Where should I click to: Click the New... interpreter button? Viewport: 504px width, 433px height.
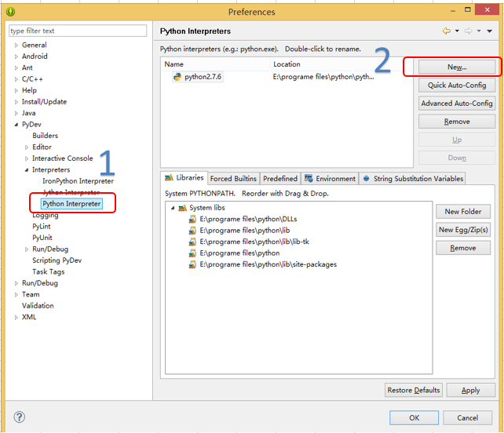[x=457, y=67]
